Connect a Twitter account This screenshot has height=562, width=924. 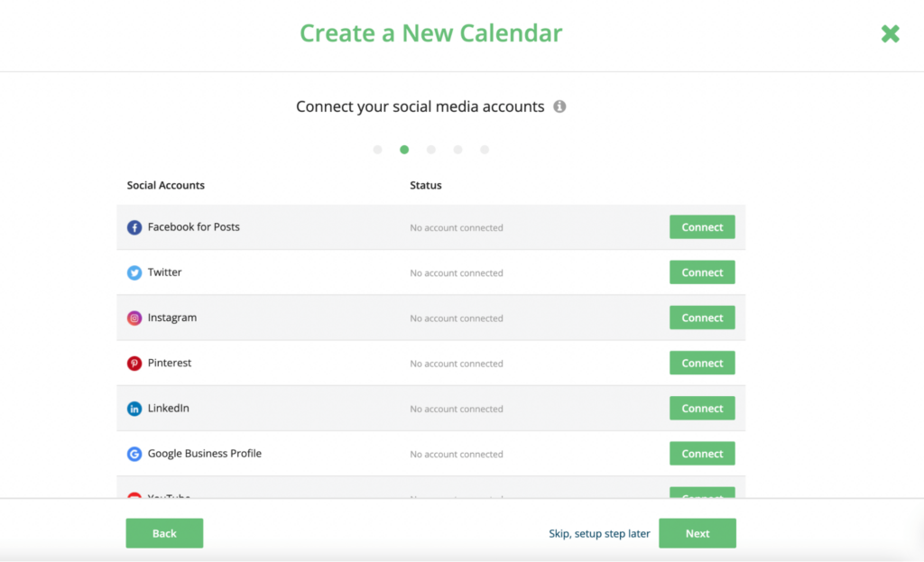pyautogui.click(x=702, y=272)
